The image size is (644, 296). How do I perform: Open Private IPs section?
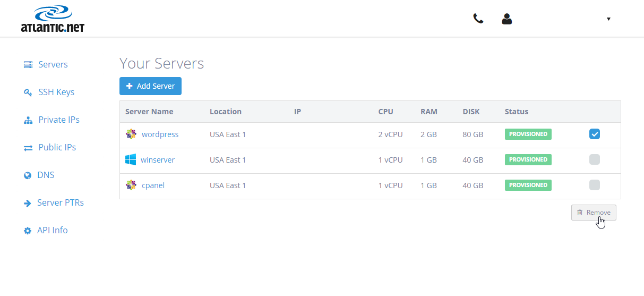tap(59, 120)
